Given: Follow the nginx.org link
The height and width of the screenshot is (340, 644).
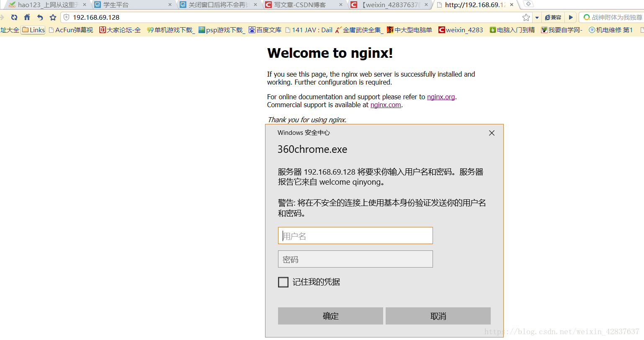Looking at the screenshot, I should click(x=441, y=97).
